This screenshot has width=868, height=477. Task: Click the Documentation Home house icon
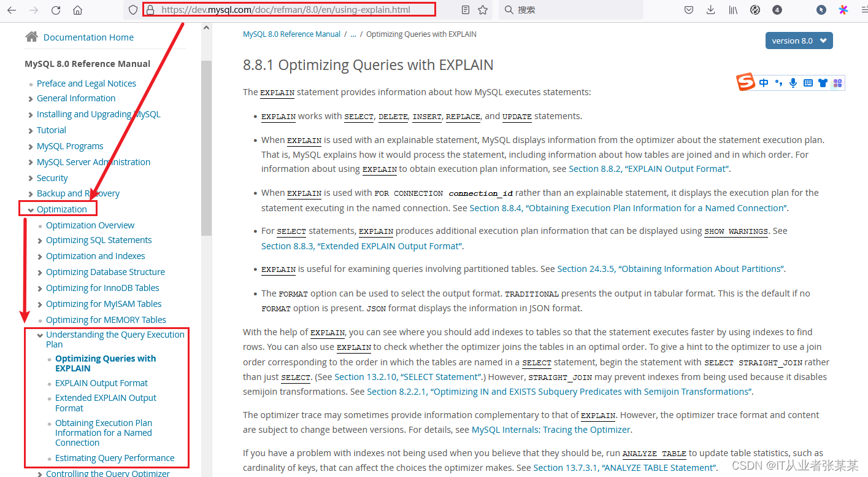click(31, 37)
